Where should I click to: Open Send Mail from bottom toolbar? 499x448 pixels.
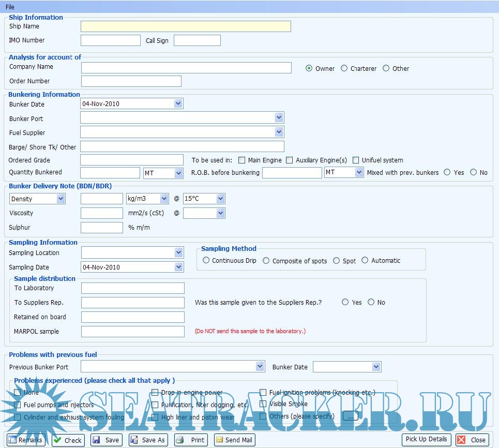point(234,440)
